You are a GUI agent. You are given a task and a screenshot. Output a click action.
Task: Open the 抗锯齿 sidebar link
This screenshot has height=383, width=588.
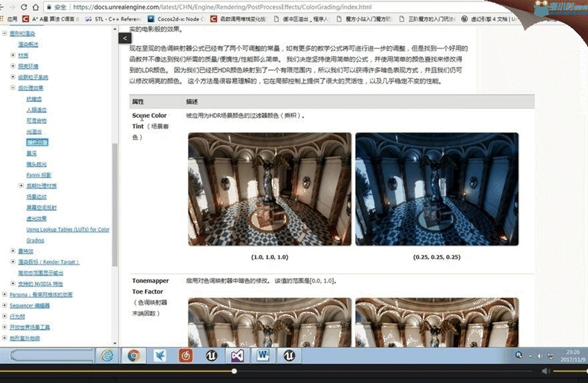click(x=34, y=99)
